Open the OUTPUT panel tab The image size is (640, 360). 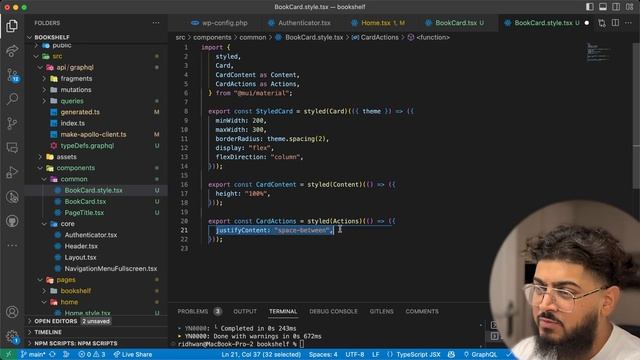coord(245,311)
